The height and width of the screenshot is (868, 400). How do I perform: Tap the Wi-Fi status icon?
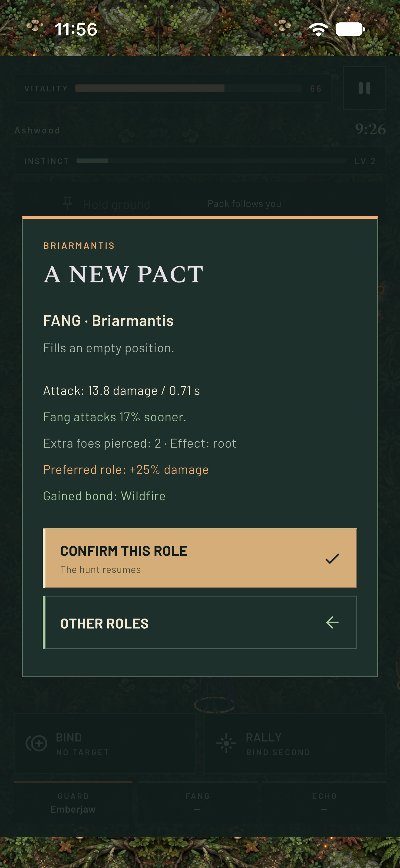pyautogui.click(x=318, y=29)
